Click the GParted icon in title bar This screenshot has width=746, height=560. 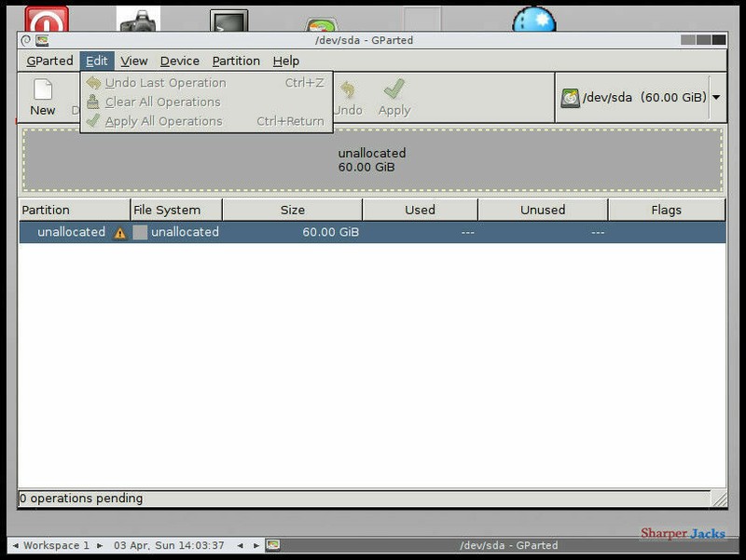click(x=42, y=40)
